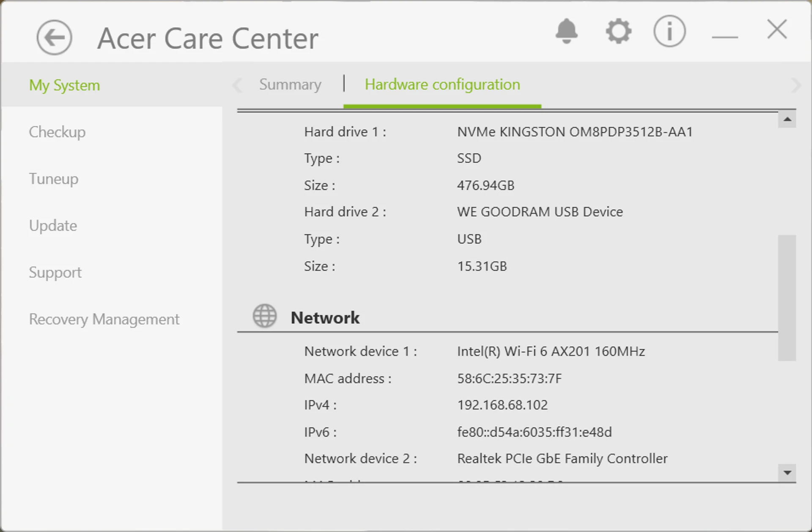Click MAC address 58:6C:25:35:73:7F
The width and height of the screenshot is (812, 532).
click(x=509, y=378)
